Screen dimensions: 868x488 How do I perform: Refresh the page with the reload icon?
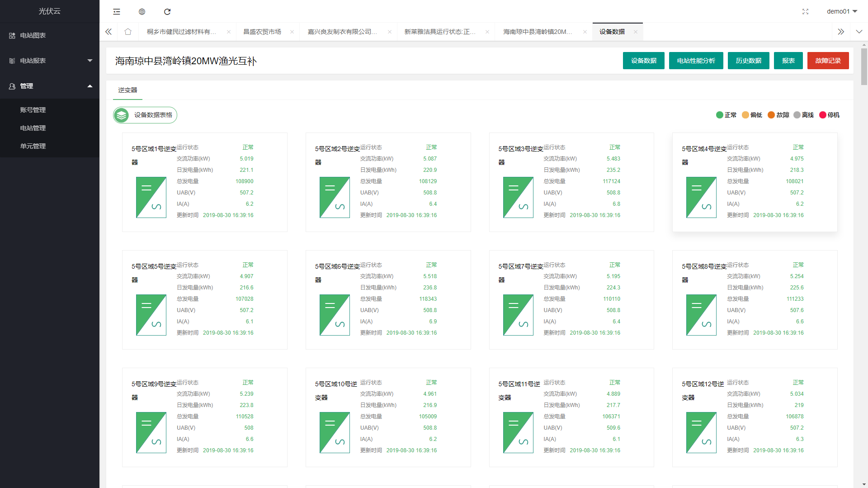click(167, 12)
